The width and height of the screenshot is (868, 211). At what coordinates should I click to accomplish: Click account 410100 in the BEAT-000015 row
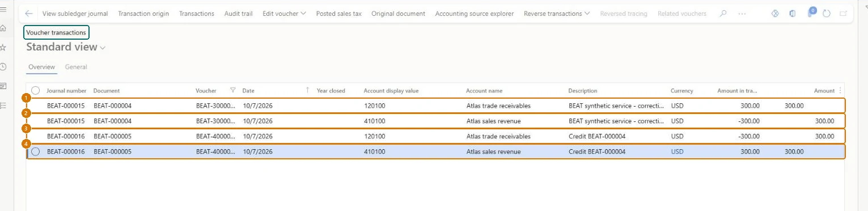[x=375, y=121]
